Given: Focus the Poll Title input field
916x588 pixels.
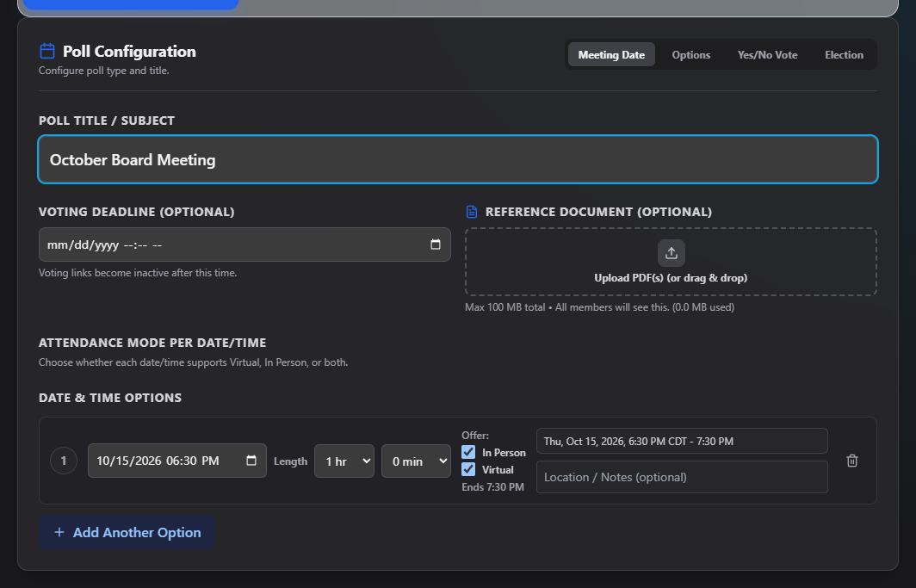Looking at the screenshot, I should pos(458,159).
